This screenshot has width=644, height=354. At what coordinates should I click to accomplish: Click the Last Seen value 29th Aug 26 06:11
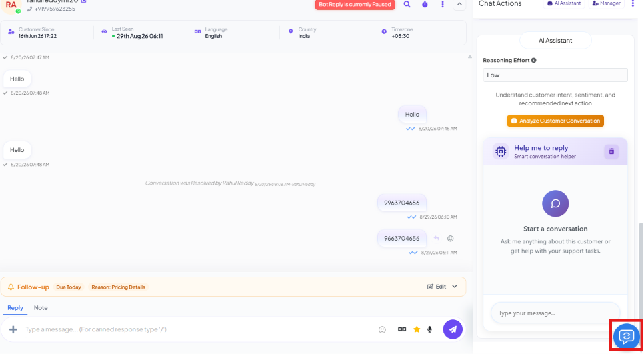[139, 36]
